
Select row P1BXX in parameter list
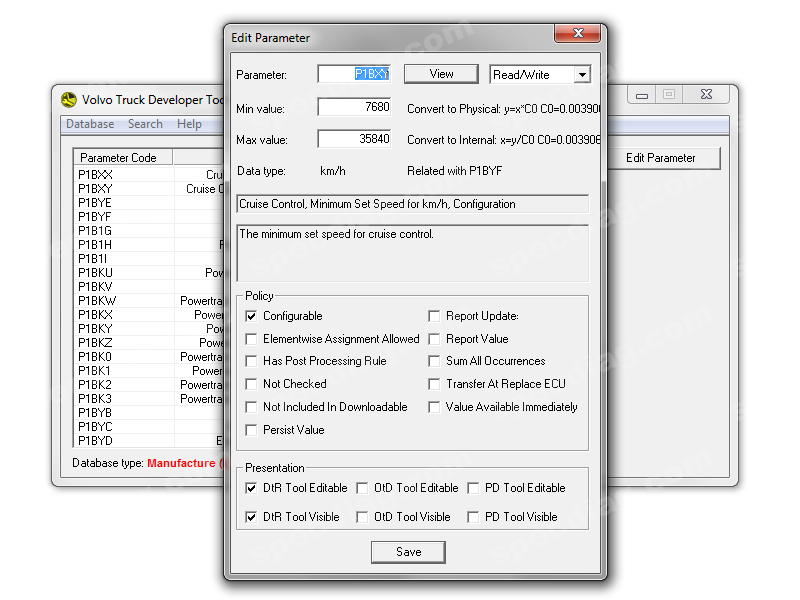149,175
